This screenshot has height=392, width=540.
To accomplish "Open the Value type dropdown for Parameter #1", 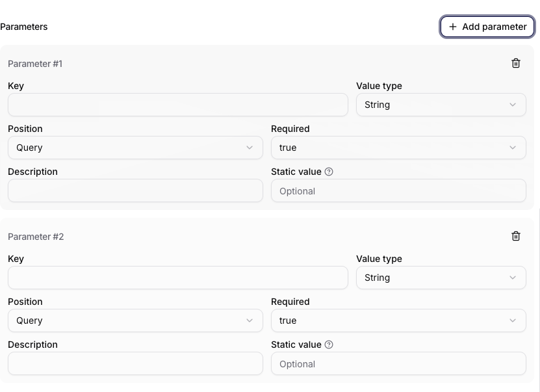I will tap(441, 105).
